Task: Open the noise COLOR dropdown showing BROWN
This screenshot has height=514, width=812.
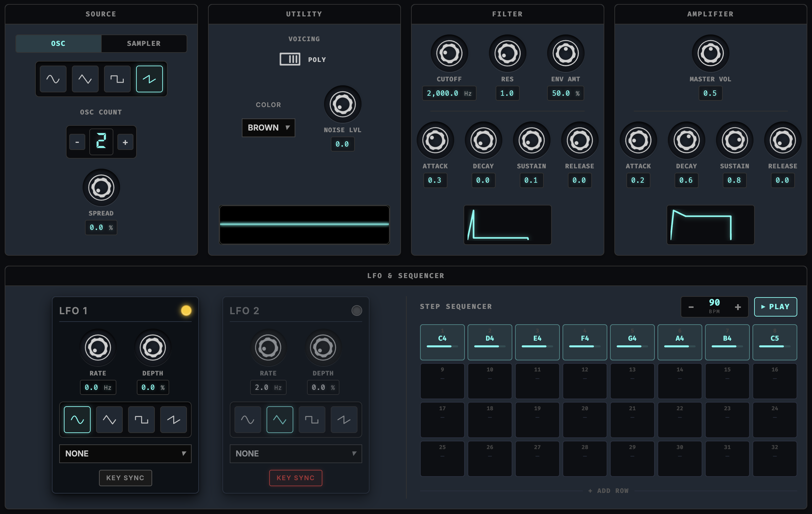Action: (x=268, y=127)
